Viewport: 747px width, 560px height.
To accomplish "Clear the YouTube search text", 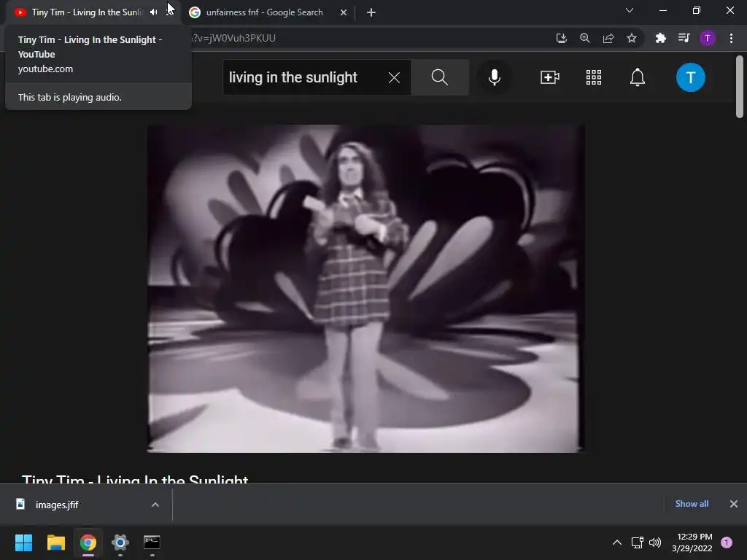I will click(394, 77).
